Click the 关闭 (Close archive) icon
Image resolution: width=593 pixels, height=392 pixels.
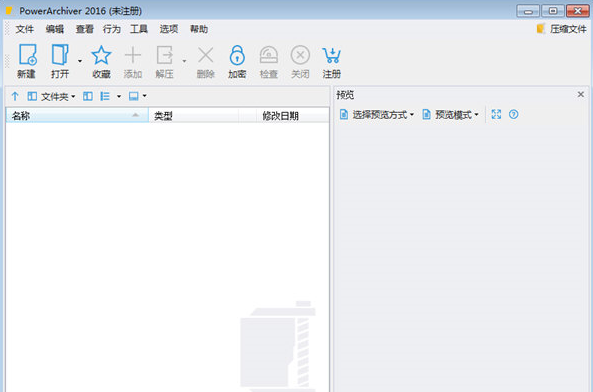coord(300,55)
